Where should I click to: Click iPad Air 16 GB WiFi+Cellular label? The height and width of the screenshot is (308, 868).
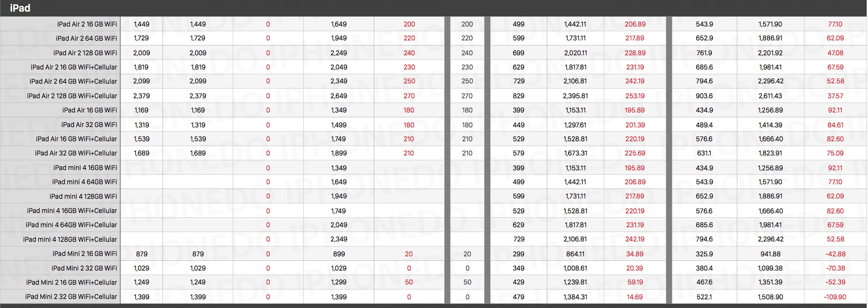tap(76, 139)
